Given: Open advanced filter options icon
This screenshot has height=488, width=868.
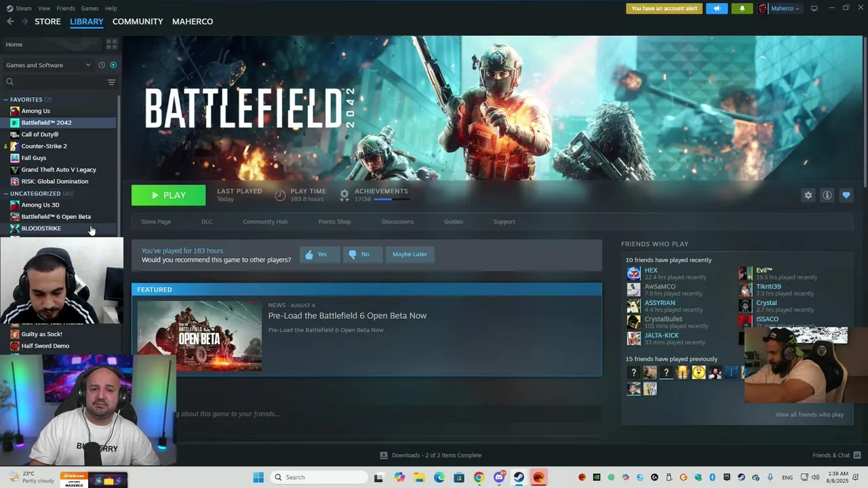Looking at the screenshot, I should point(112,82).
